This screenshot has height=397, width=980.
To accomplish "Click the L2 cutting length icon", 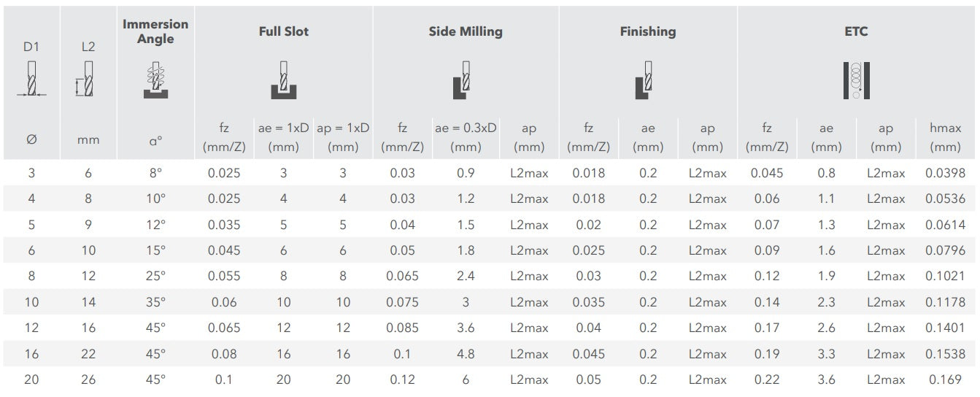I will (87, 80).
